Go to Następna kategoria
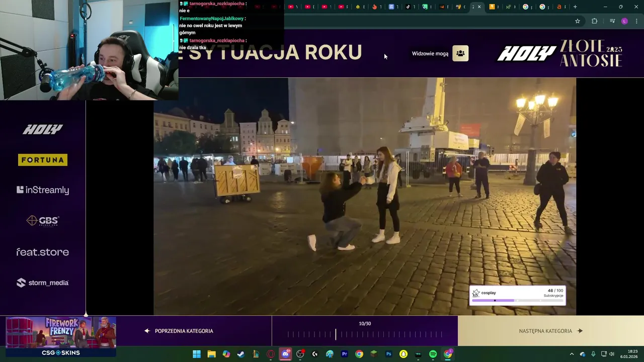Screen dimensions: 644x362 [550, 331]
